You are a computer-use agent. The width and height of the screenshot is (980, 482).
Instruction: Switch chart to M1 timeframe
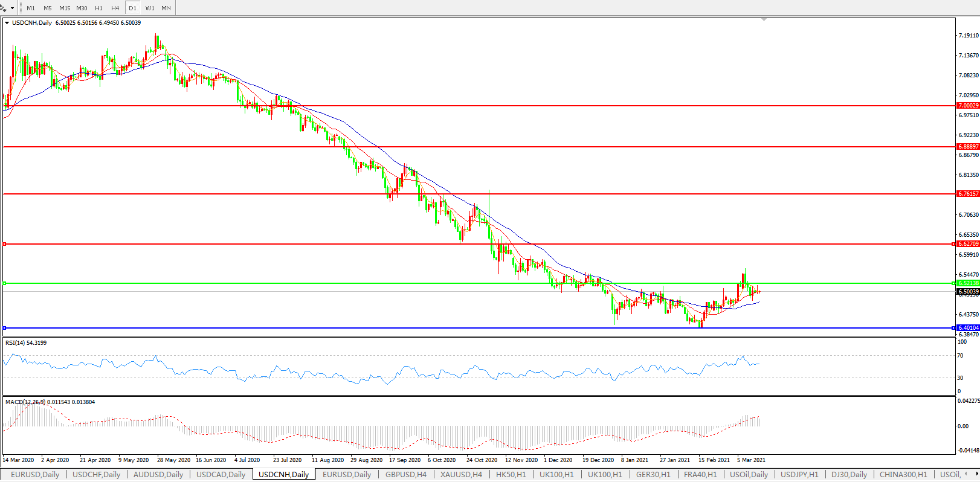[x=31, y=8]
